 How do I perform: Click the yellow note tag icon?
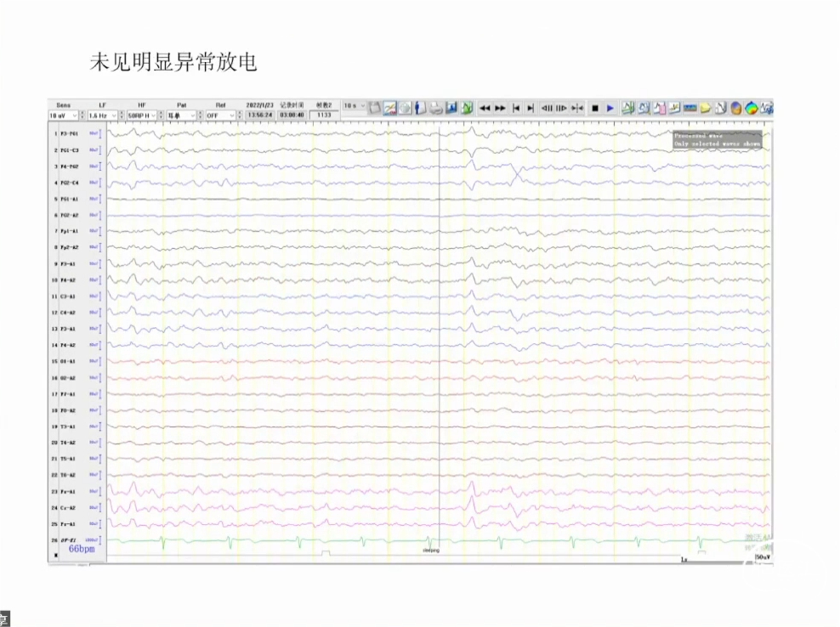705,108
